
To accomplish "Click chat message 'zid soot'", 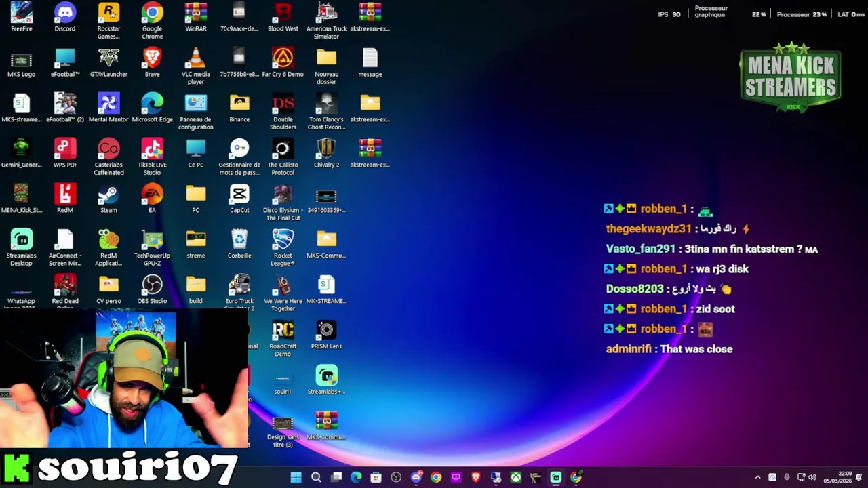I will (715, 309).
